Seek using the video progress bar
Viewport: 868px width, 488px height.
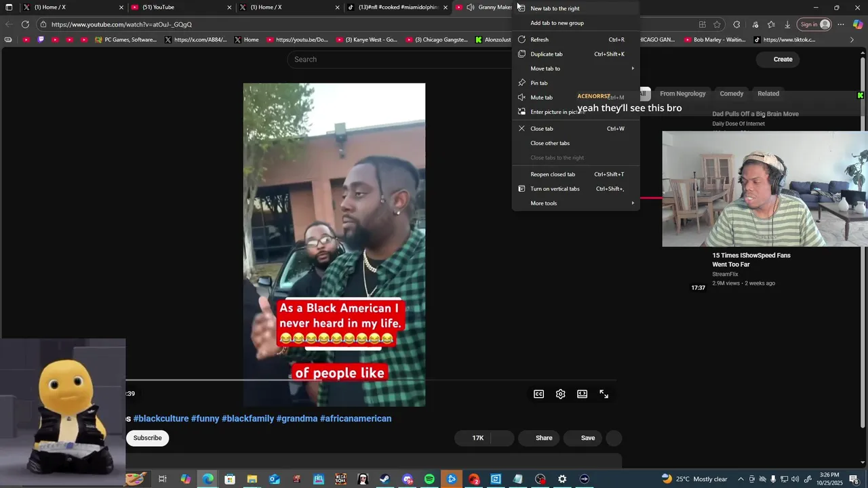pos(371,380)
